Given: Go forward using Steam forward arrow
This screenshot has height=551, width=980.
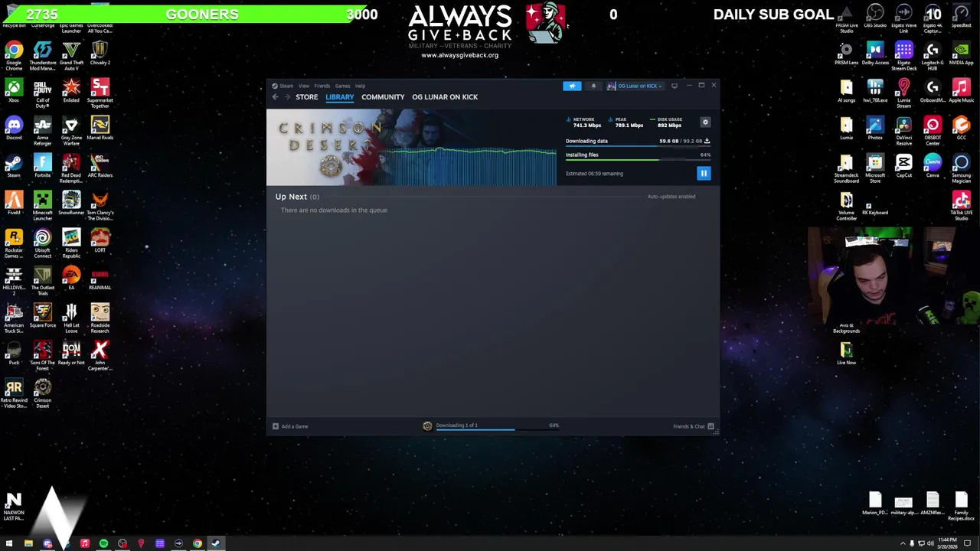Looking at the screenshot, I should (288, 97).
